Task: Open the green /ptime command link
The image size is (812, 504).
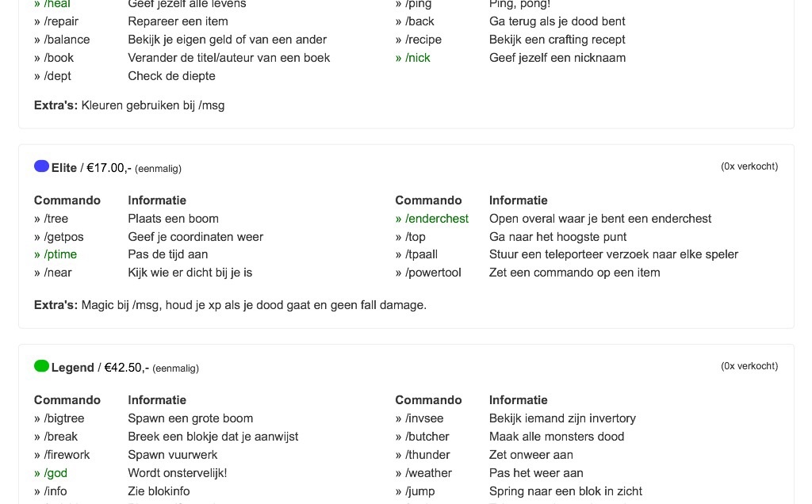Action: (x=59, y=254)
